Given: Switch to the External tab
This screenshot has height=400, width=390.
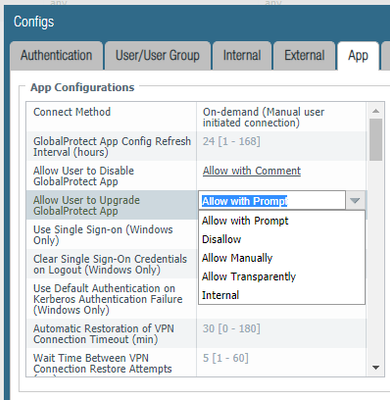Looking at the screenshot, I should tap(304, 56).
